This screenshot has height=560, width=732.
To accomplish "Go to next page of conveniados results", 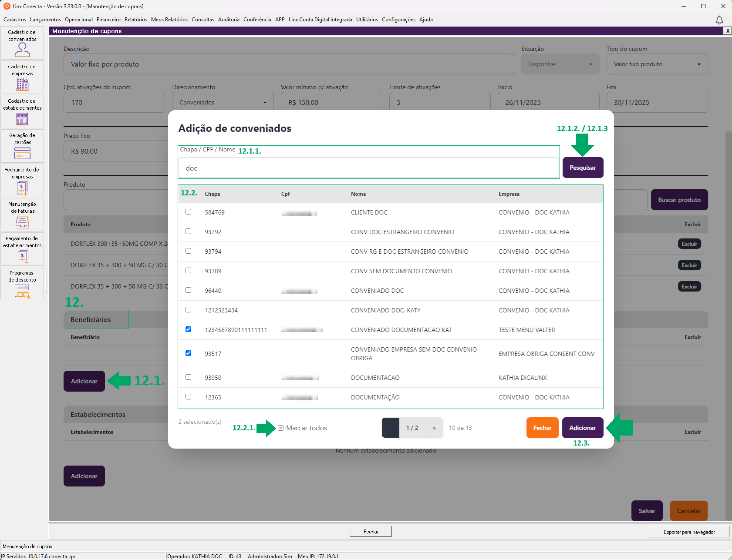I will tap(434, 428).
